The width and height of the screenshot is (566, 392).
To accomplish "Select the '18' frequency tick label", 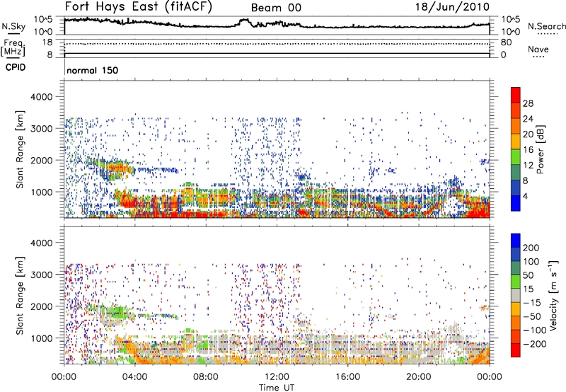I will pyautogui.click(x=47, y=42).
